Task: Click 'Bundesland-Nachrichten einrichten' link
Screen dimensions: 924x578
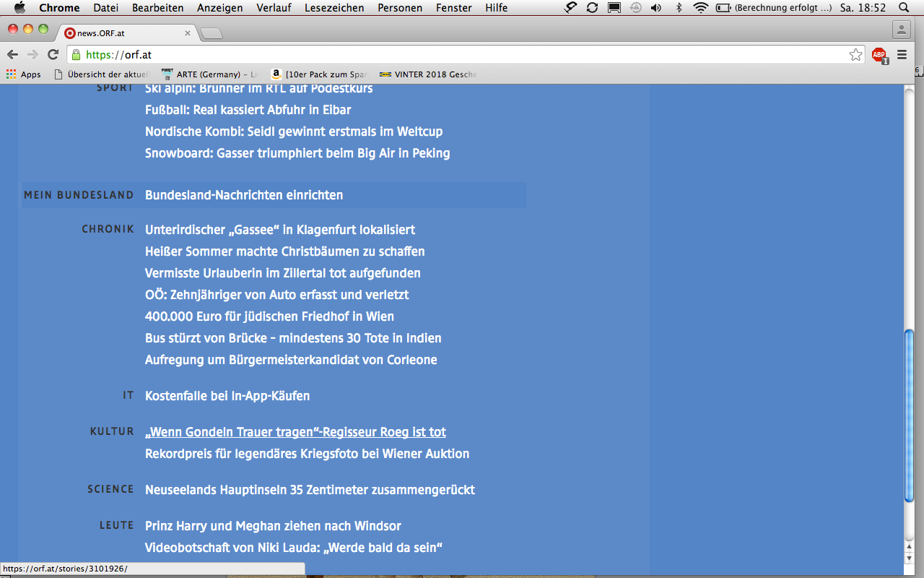Action: pyautogui.click(x=244, y=195)
